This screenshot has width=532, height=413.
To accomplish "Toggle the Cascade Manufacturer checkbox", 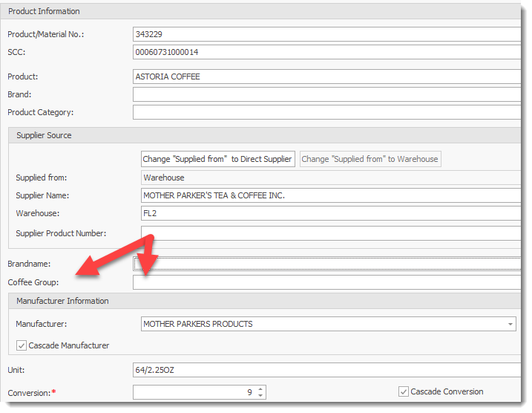I will click(22, 345).
